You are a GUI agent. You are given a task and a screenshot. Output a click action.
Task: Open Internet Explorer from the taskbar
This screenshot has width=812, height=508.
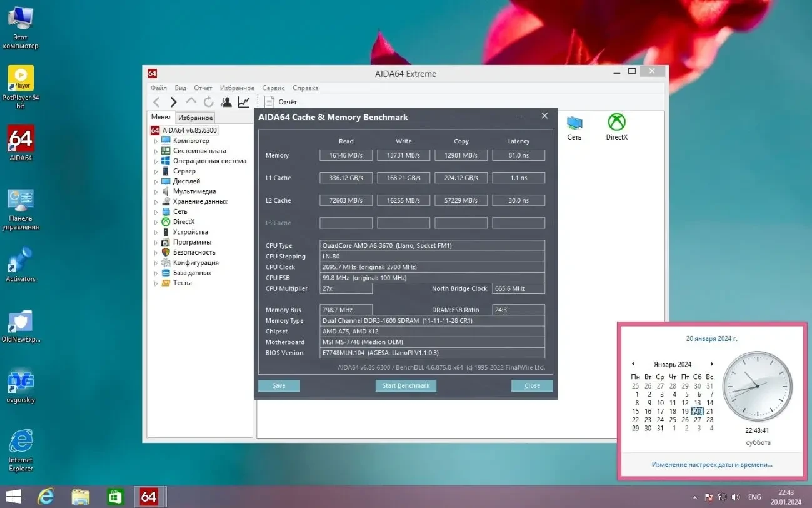click(x=46, y=496)
